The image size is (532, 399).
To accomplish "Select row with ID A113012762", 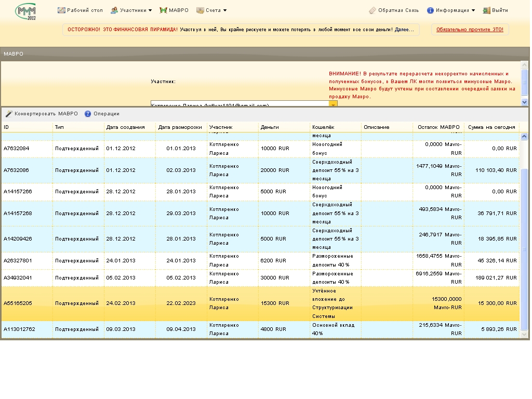I will tap(260, 329).
